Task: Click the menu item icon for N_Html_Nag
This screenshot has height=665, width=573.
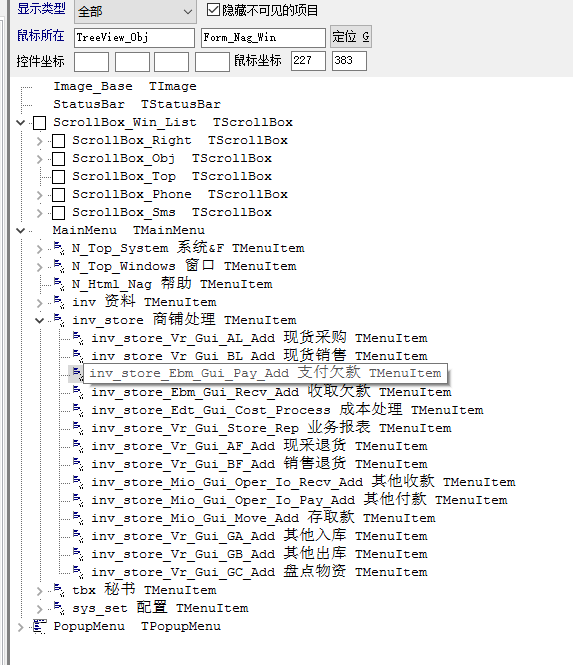Action: 59,284
